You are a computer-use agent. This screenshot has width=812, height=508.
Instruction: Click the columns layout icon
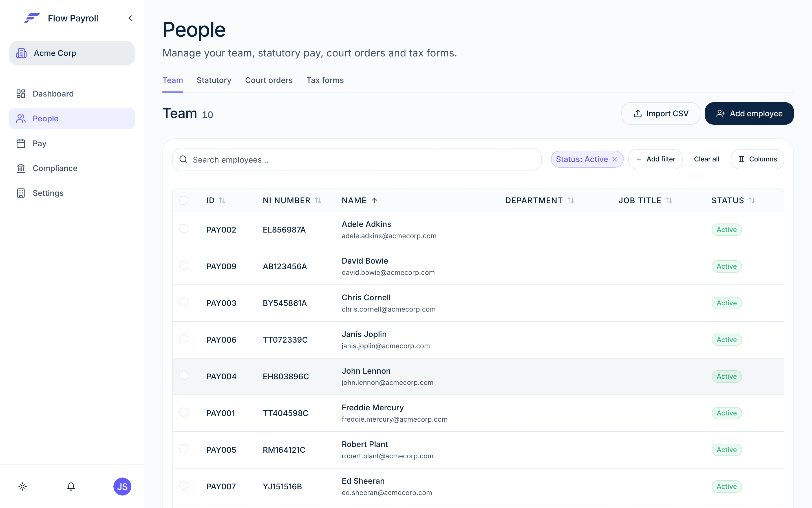(x=742, y=159)
